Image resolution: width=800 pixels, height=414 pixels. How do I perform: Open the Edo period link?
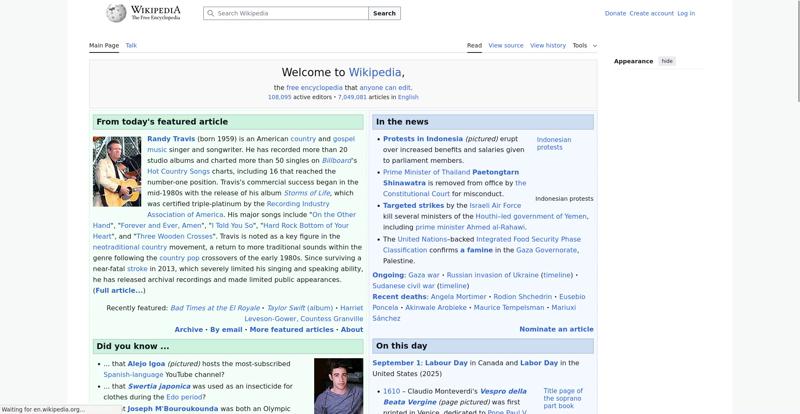pyautogui.click(x=184, y=397)
